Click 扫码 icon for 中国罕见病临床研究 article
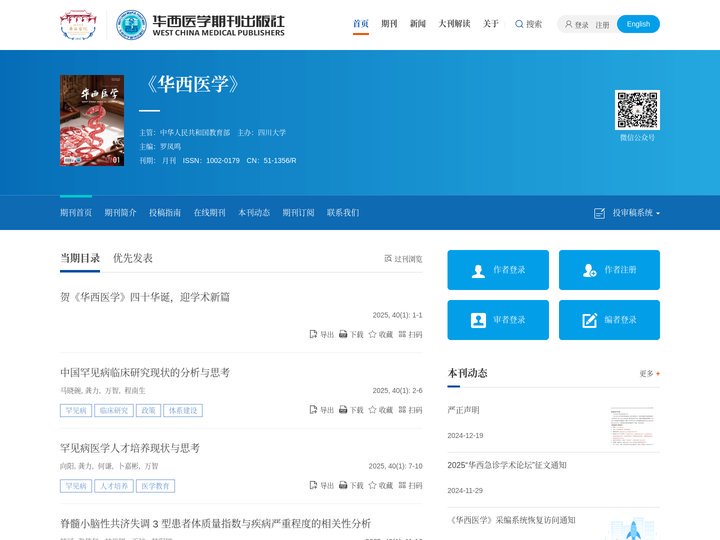 (x=402, y=410)
